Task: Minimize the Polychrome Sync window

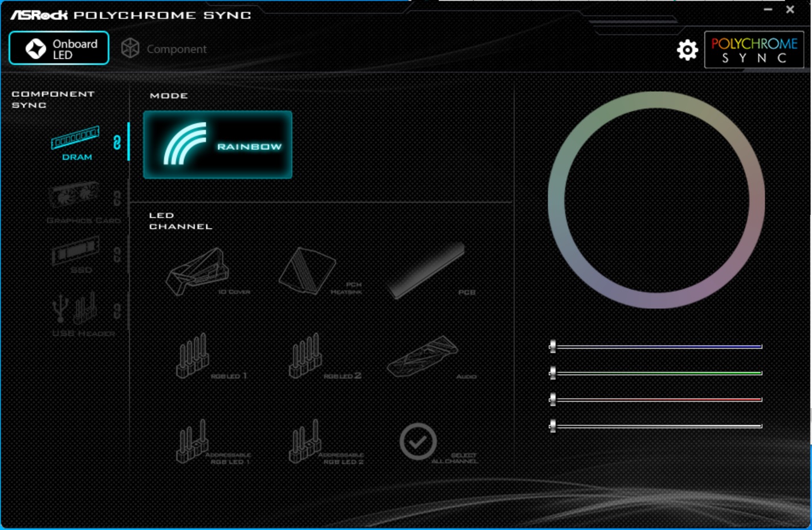Action: [x=768, y=10]
